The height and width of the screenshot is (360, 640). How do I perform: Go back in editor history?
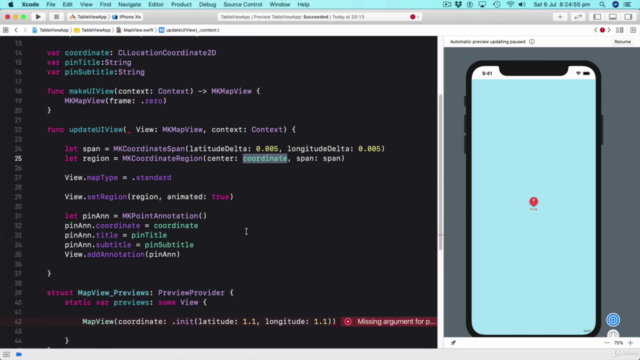(16, 30)
